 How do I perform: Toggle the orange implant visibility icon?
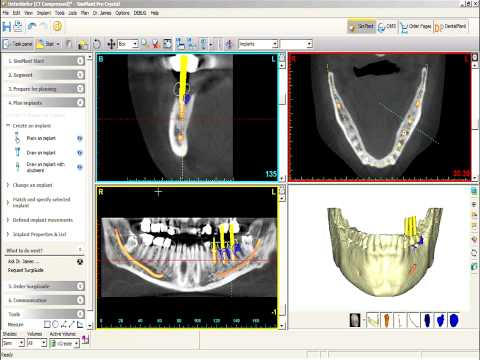click(x=386, y=320)
